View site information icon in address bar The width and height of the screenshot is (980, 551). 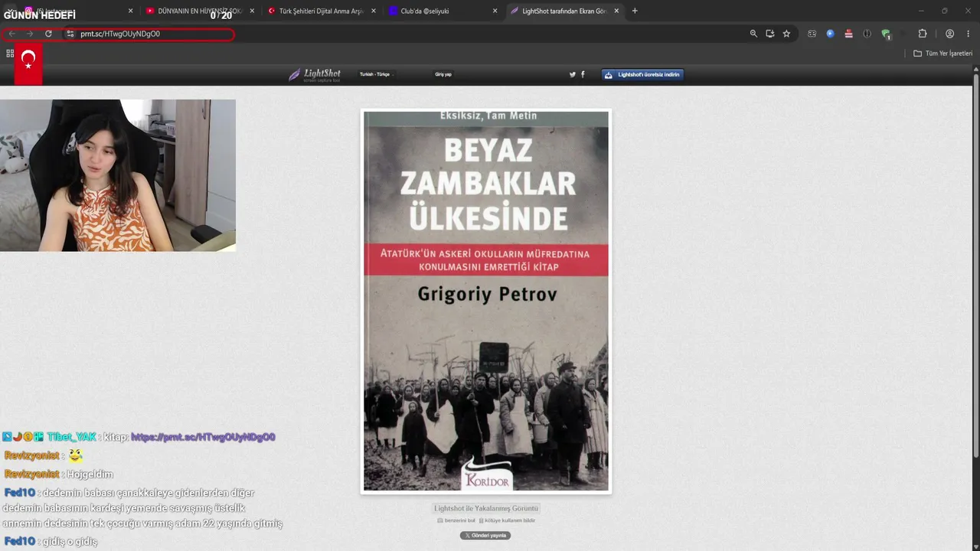[x=70, y=34]
